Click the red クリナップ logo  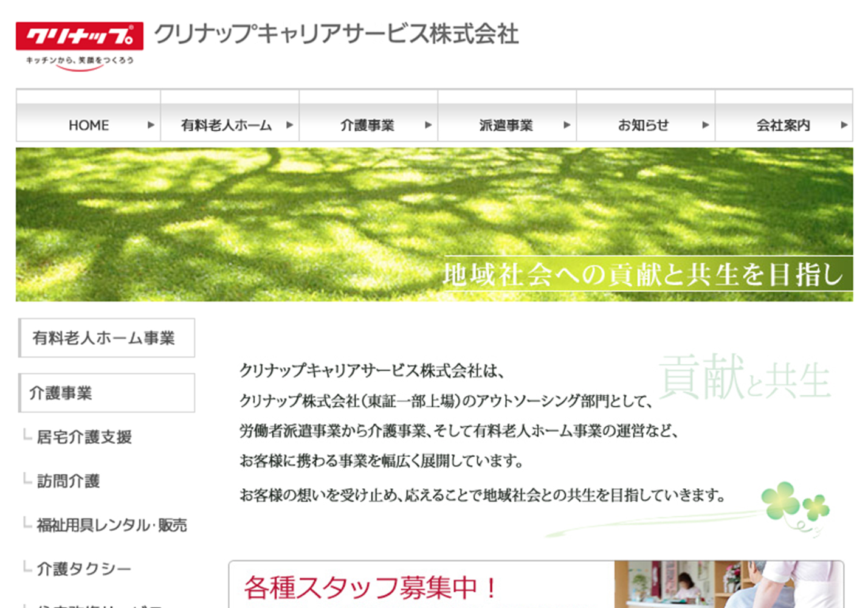[80, 36]
